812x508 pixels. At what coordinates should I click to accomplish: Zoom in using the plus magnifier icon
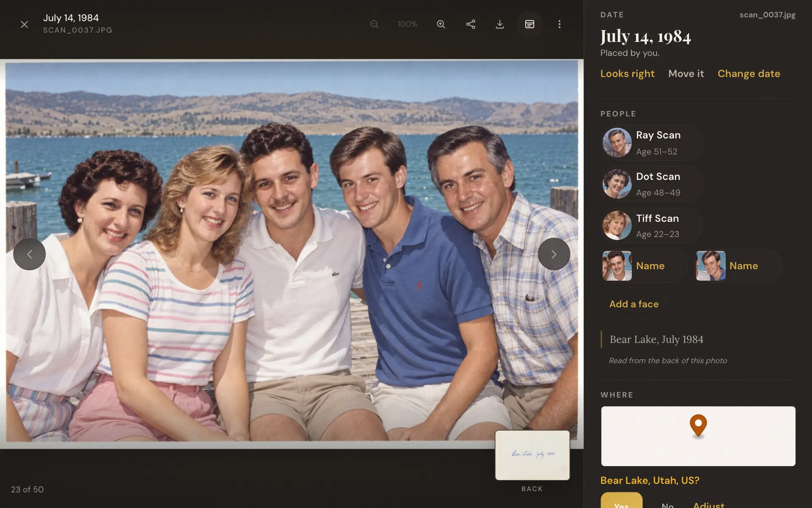441,24
